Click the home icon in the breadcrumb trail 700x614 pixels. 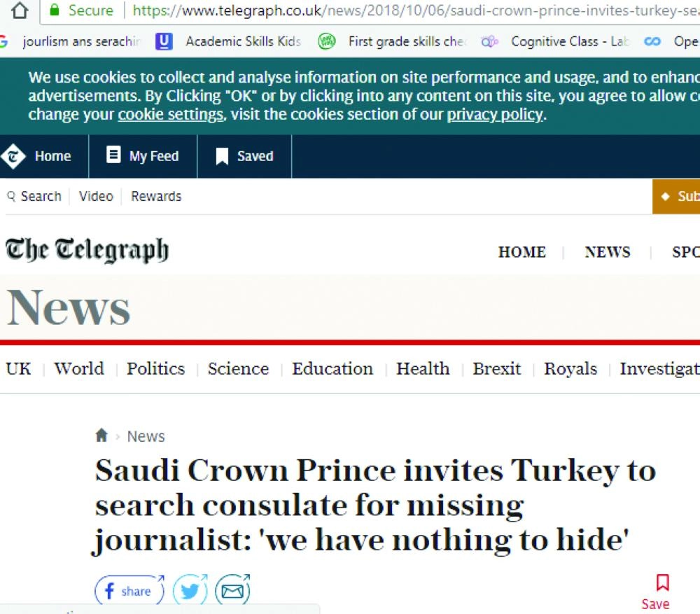click(x=101, y=435)
